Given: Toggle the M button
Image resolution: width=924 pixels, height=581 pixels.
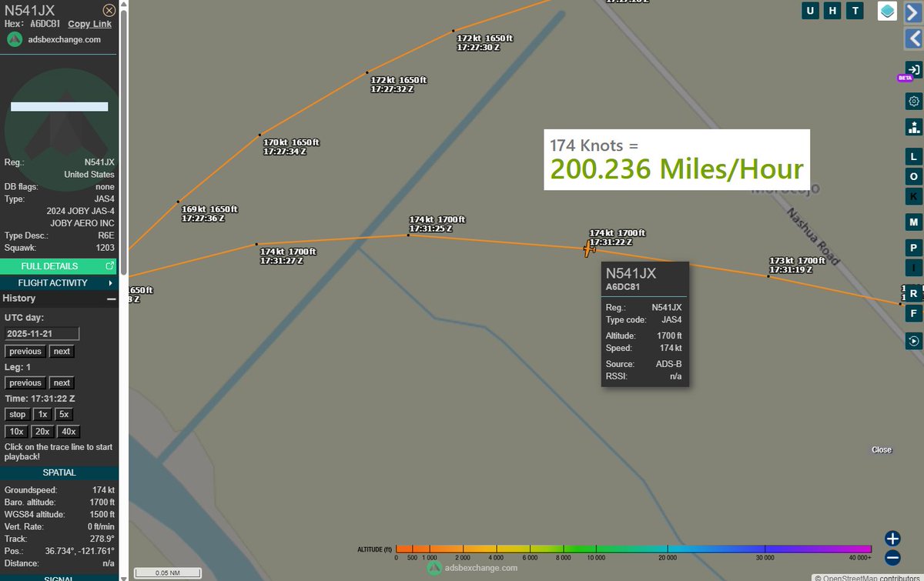Looking at the screenshot, I should coord(913,222).
